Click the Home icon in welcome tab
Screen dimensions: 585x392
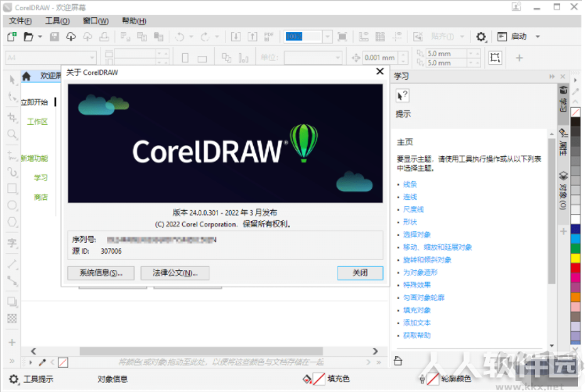tap(26, 77)
